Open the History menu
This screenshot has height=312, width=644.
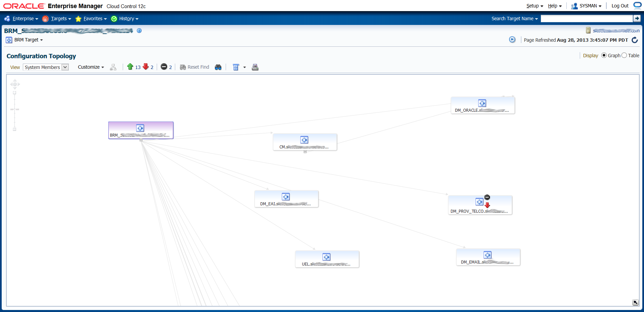(x=125, y=19)
